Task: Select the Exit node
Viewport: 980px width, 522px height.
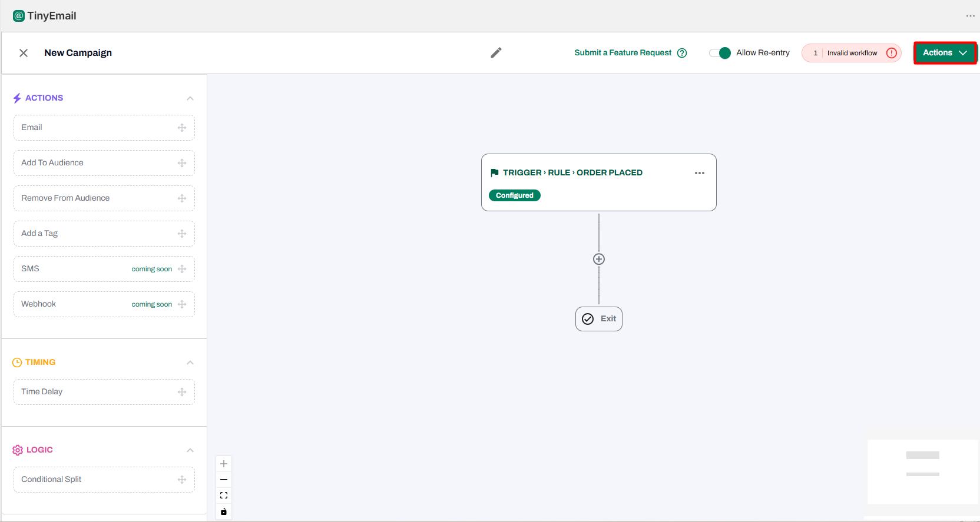Action: pos(599,319)
